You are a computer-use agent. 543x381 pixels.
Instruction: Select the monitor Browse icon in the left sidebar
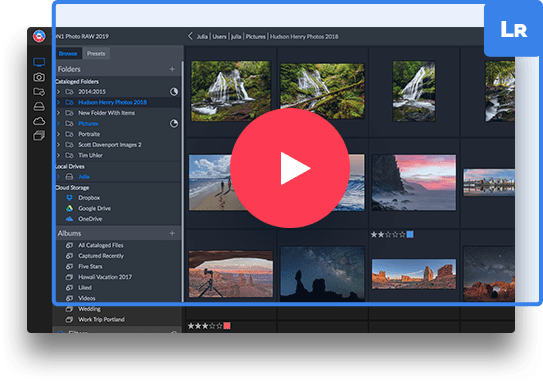pos(39,62)
